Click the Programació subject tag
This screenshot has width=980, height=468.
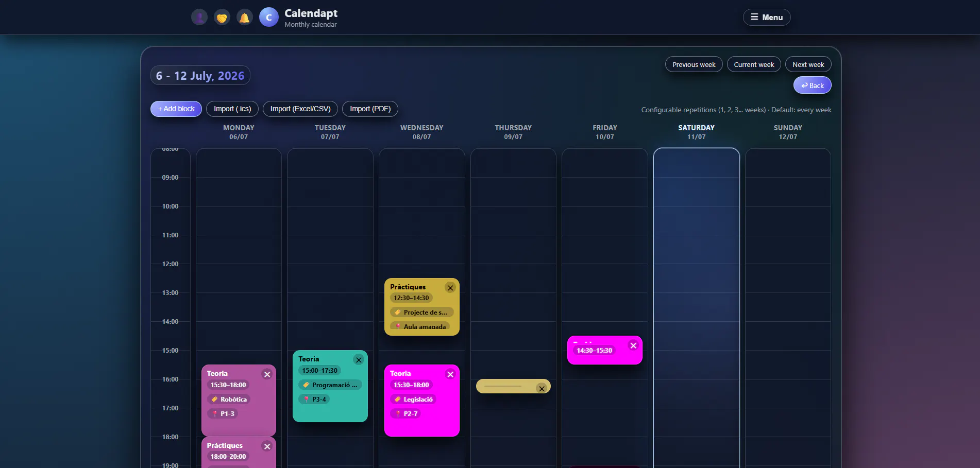330,385
